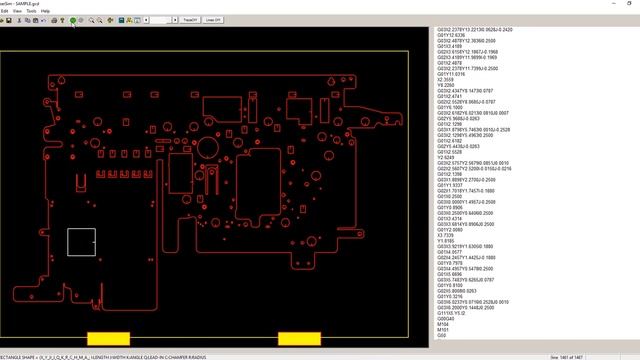Click the yellow figure toolbar icon
Image resolution: width=640 pixels, height=360 pixels.
[x=129, y=20]
